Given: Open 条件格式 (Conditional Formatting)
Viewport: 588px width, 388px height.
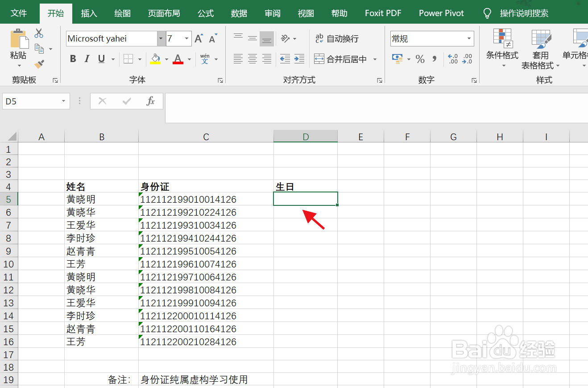Looking at the screenshot, I should 503,49.
